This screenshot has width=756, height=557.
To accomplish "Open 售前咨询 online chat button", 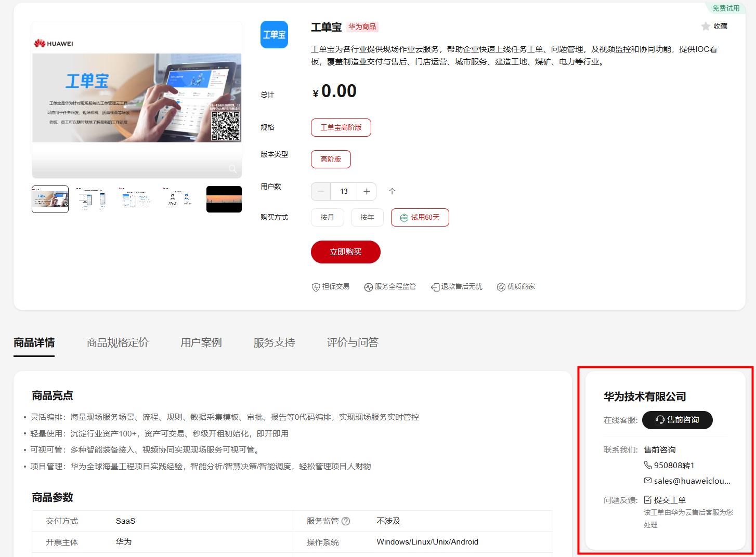I will (677, 420).
